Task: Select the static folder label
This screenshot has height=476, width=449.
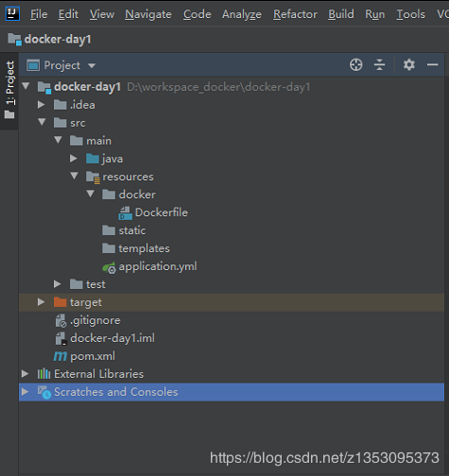Action: click(132, 230)
